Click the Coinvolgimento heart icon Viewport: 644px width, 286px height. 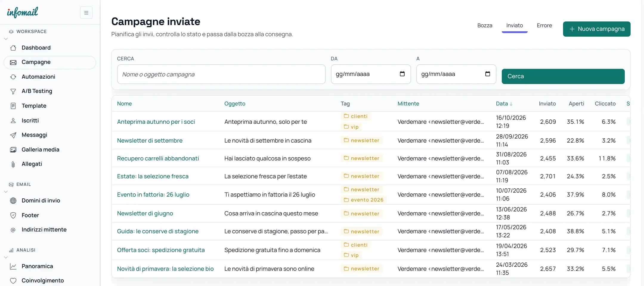pyautogui.click(x=13, y=281)
